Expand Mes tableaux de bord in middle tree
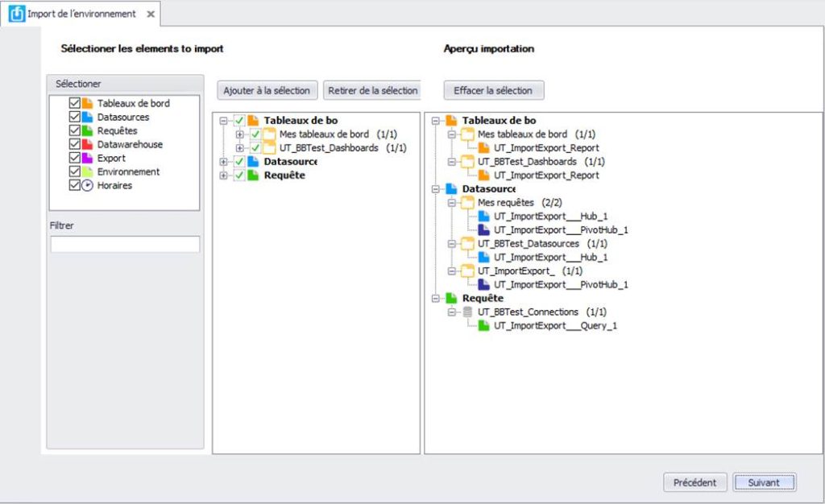 (240, 134)
